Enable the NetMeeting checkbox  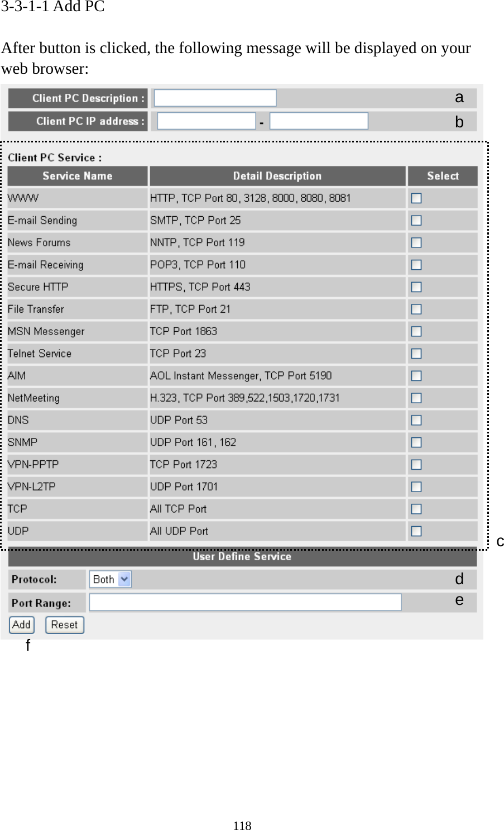416,398
